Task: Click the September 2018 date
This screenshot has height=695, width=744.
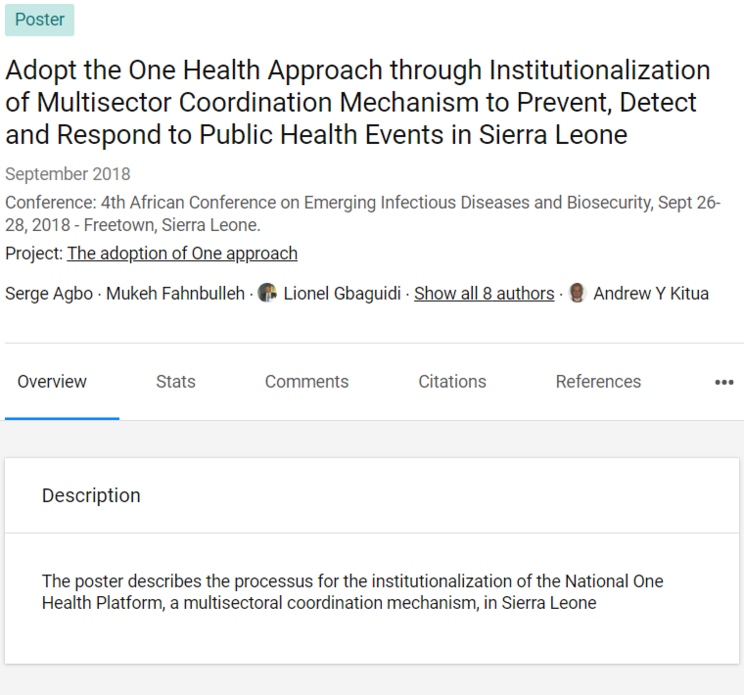Action: tap(68, 174)
